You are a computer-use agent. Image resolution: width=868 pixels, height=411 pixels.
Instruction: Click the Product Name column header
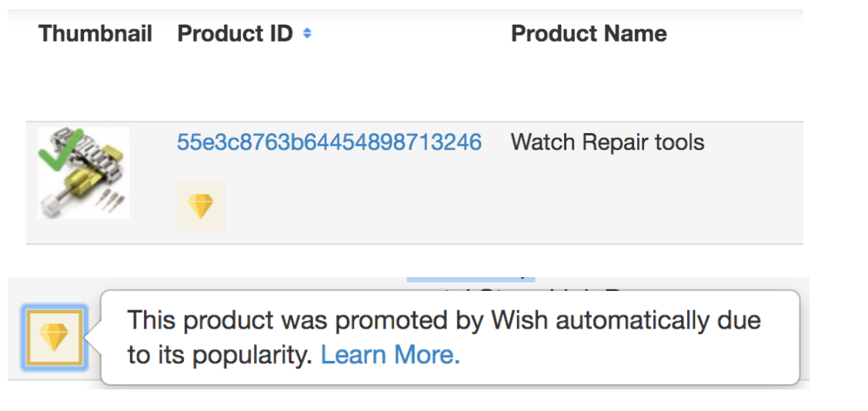click(x=589, y=34)
